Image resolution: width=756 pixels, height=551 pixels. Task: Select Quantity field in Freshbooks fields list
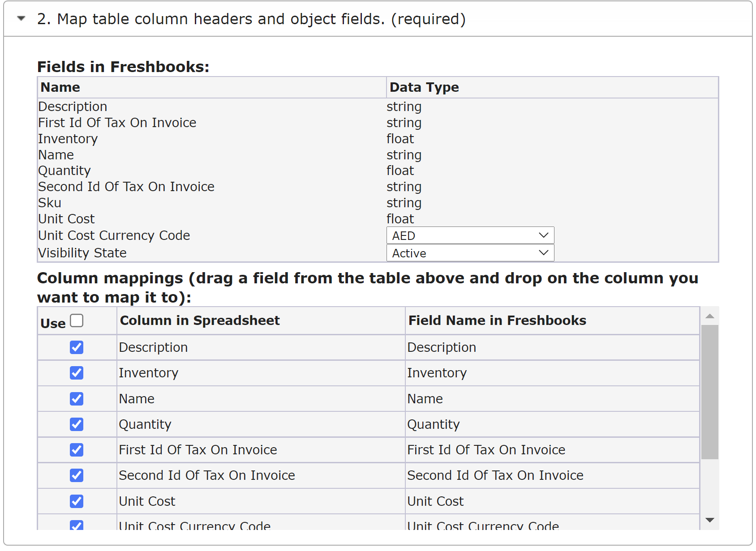pyautogui.click(x=64, y=171)
